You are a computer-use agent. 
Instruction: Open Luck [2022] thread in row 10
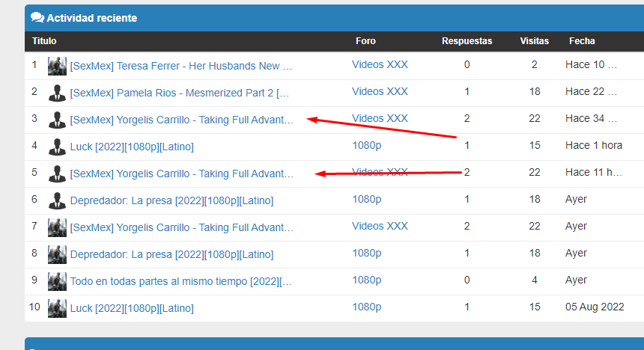pos(132,308)
